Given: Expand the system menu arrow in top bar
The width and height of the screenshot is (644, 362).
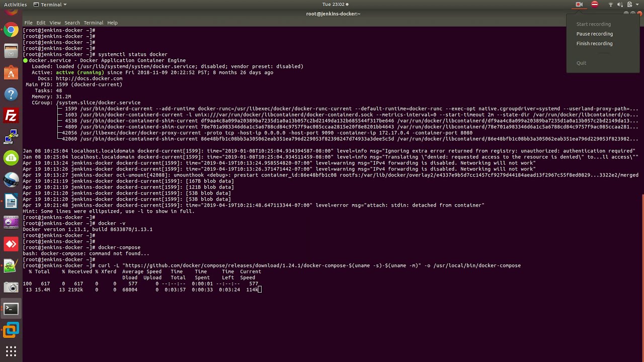Looking at the screenshot, I should pyautogui.click(x=637, y=5).
